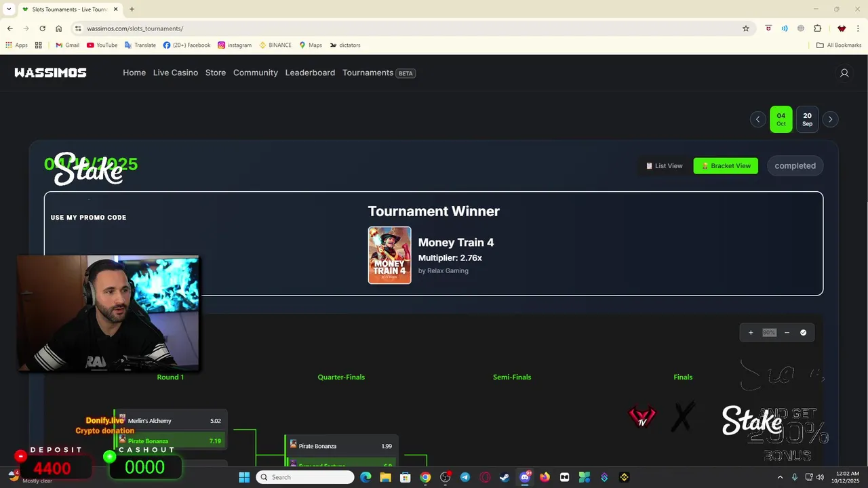868x488 pixels.
Task: Switch to List View
Action: tap(664, 166)
